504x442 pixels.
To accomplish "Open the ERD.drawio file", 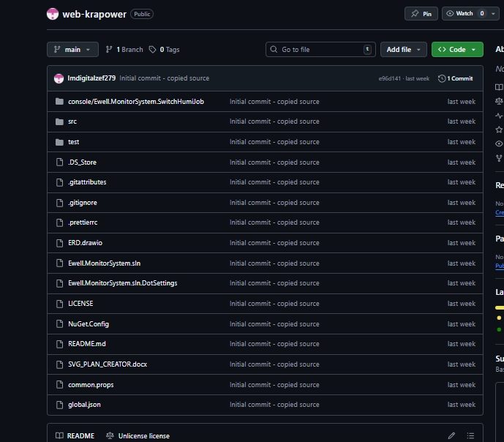I will [x=85, y=243].
